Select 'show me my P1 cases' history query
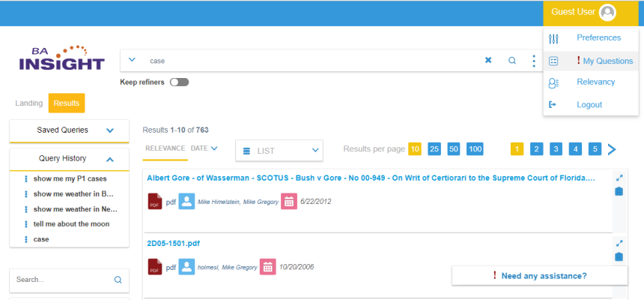This screenshot has height=300, width=644. coord(70,179)
